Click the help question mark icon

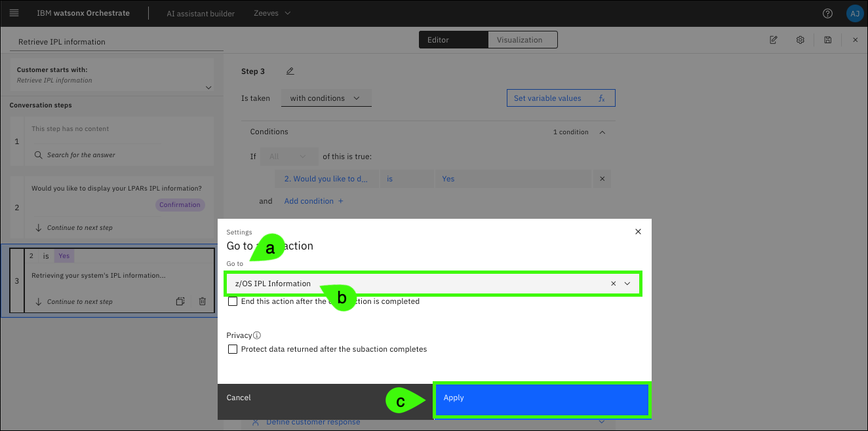click(827, 13)
